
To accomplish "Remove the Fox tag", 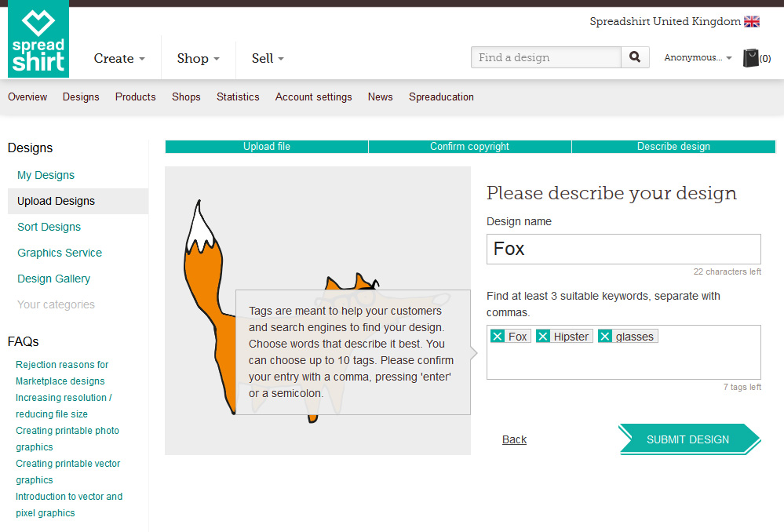I will pos(498,337).
